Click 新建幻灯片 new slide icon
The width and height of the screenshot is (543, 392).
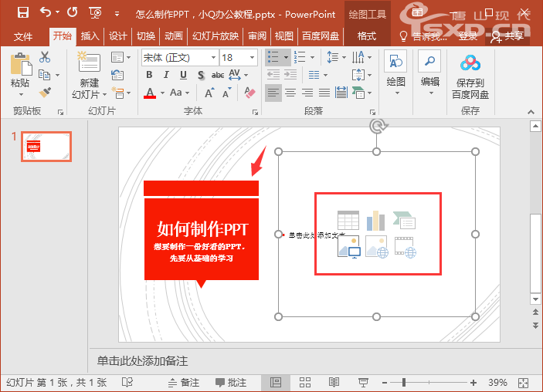(x=89, y=63)
